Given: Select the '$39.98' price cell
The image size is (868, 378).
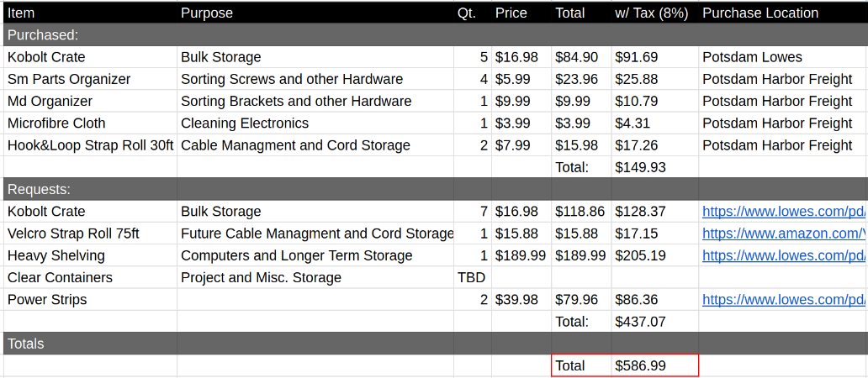Looking at the screenshot, I should (521, 300).
